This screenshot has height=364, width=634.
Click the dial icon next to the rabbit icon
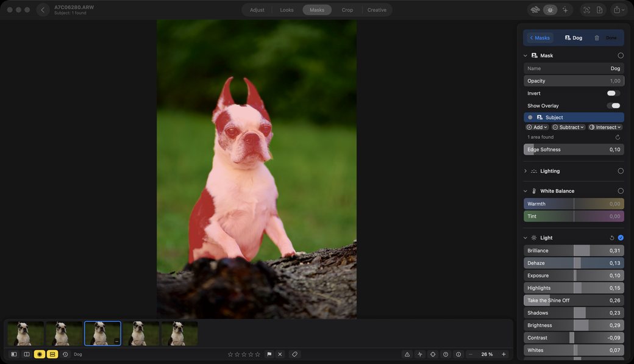pos(550,10)
